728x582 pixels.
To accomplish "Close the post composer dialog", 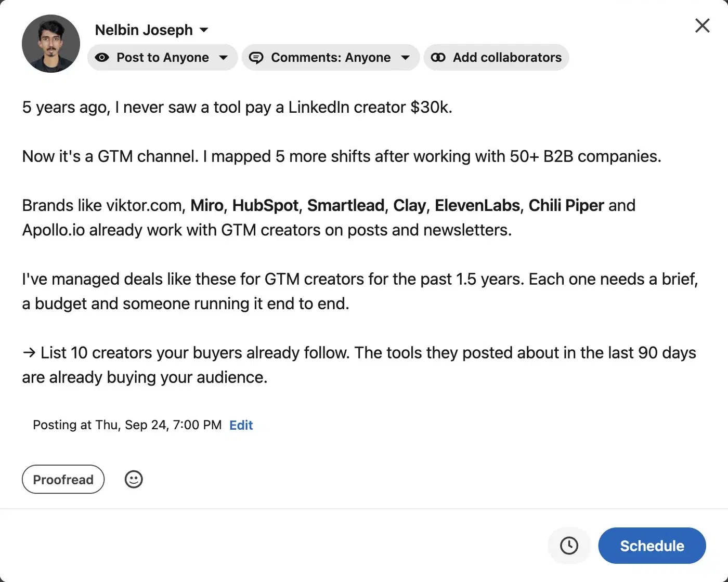I will point(703,25).
